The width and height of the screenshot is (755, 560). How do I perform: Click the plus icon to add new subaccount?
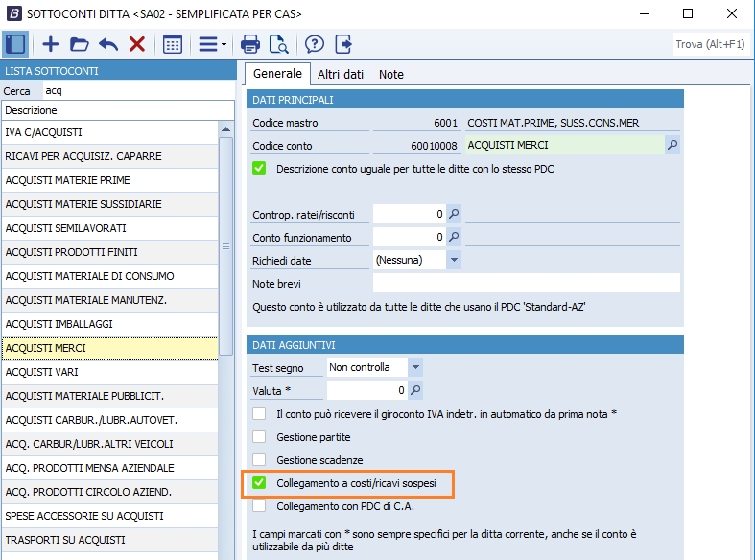tap(51, 44)
